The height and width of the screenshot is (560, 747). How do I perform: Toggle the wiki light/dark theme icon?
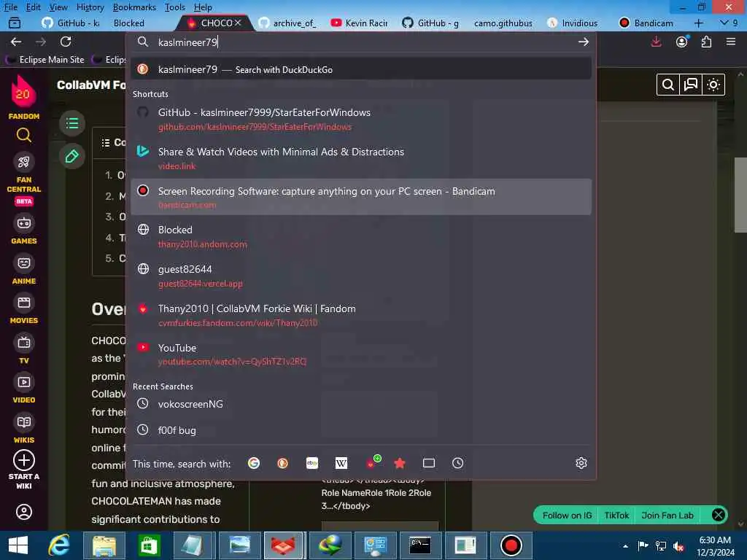coord(713,85)
